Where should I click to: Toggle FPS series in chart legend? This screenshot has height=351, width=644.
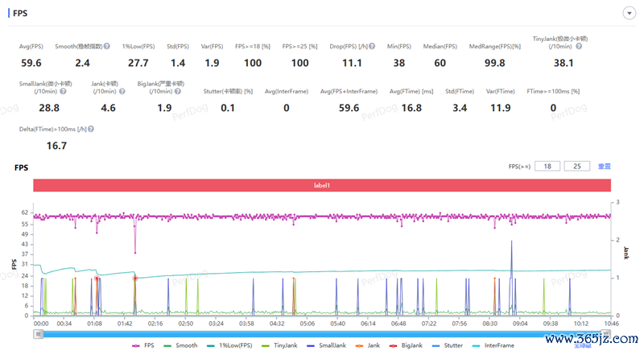(x=143, y=345)
